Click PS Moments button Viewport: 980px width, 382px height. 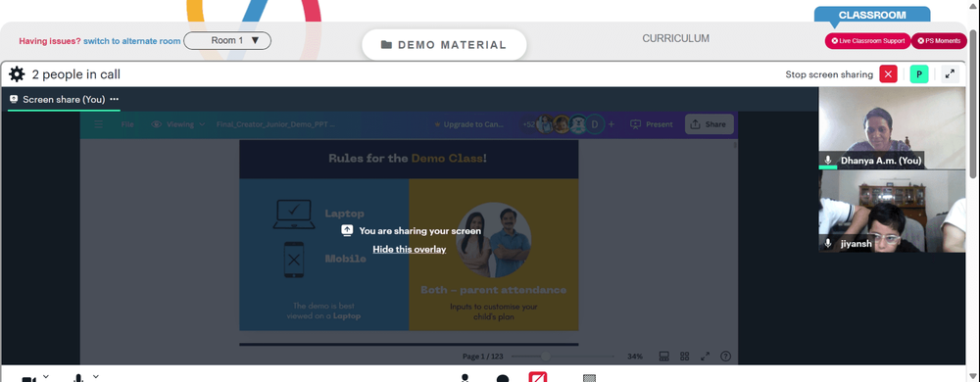[x=939, y=41]
